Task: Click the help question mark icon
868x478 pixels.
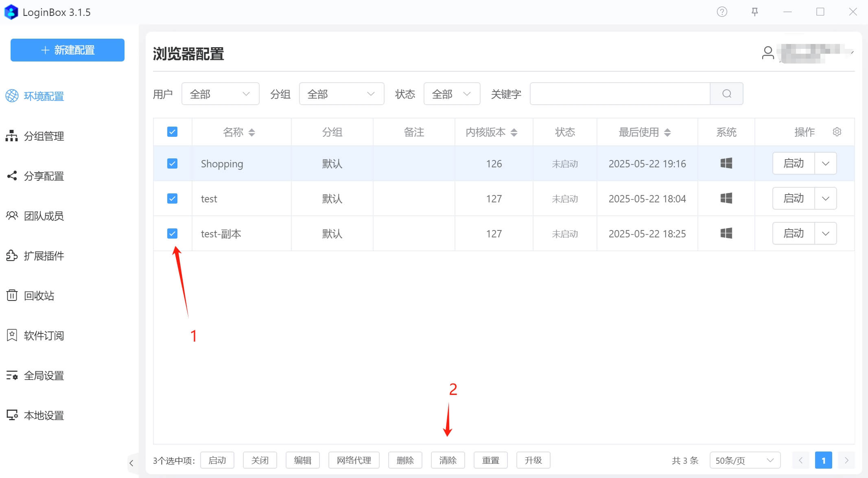Action: [722, 12]
